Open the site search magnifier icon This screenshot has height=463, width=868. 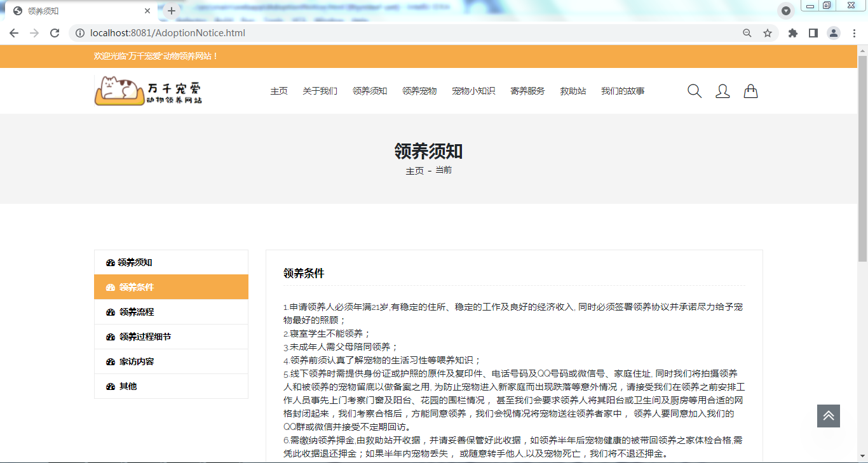click(x=695, y=91)
